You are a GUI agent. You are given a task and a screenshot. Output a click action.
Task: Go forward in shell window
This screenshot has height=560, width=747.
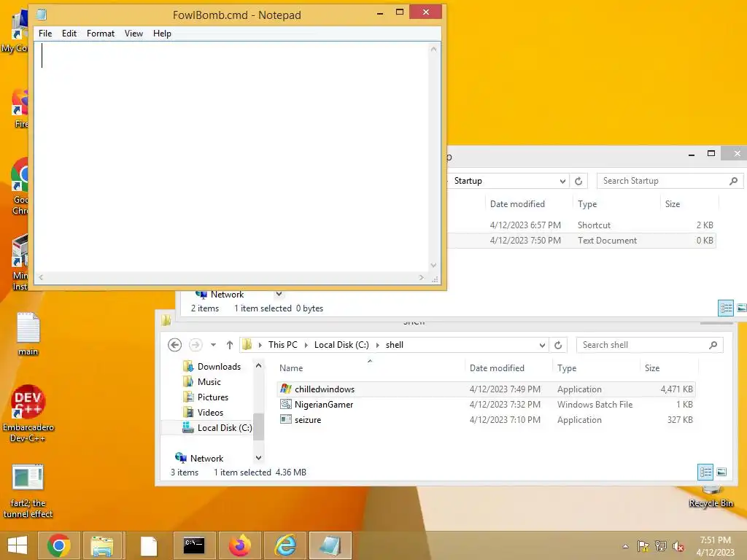(x=196, y=345)
